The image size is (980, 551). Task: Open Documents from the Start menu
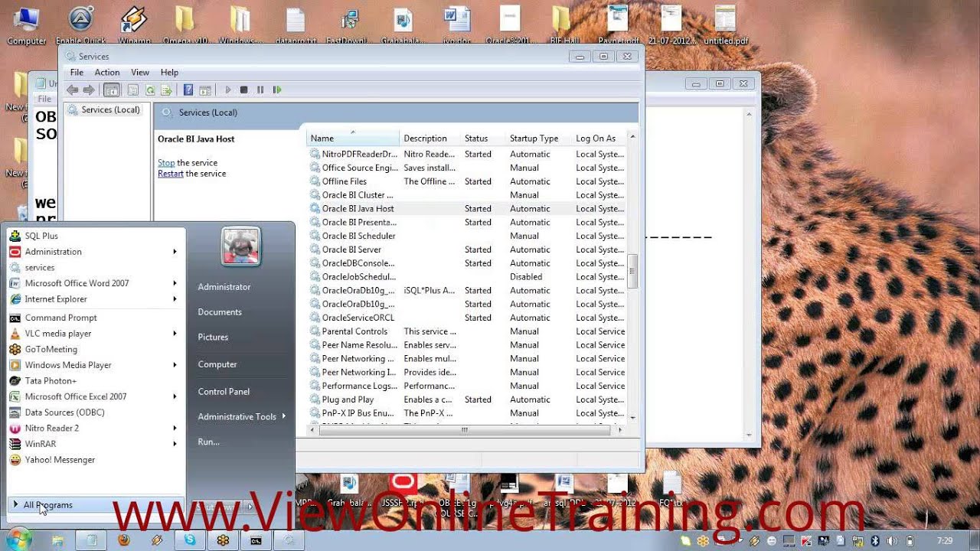click(220, 312)
